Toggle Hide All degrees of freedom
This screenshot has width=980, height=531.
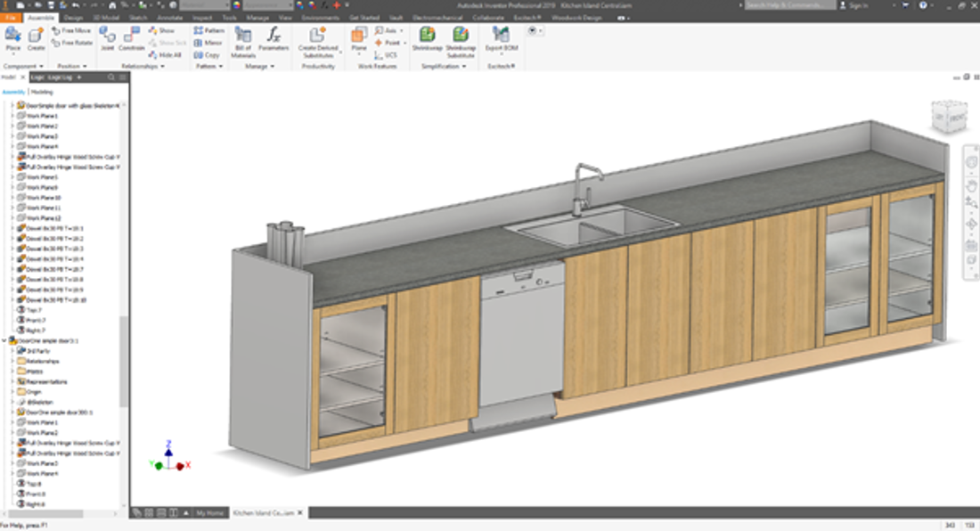[x=168, y=54]
